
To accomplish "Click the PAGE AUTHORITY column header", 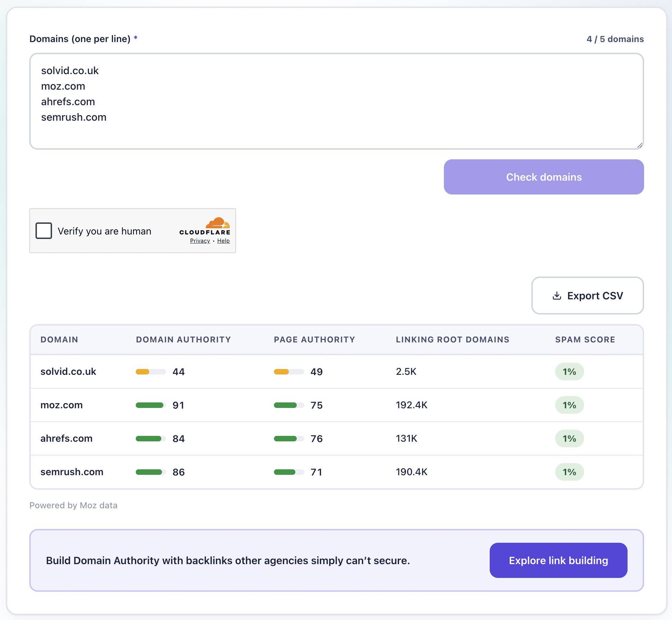I will tap(314, 340).
